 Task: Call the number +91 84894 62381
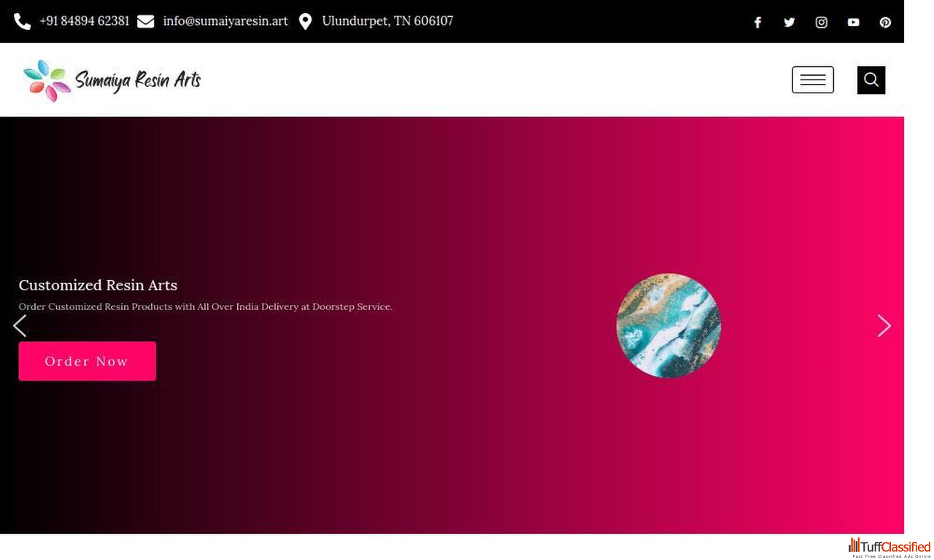[84, 21]
